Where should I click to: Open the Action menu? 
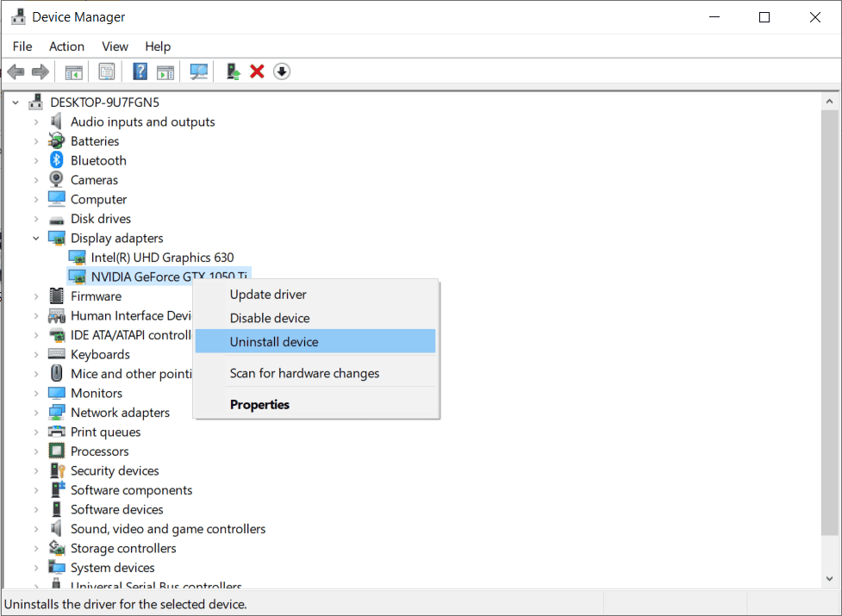[x=66, y=47]
